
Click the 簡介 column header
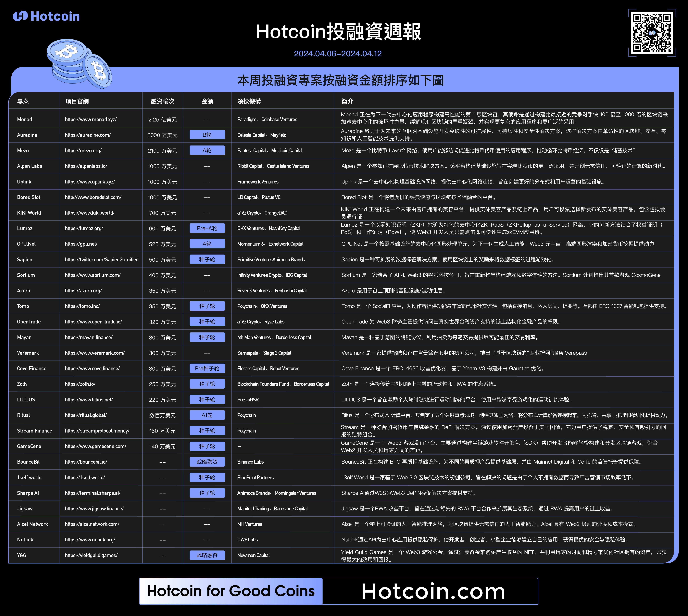(347, 101)
